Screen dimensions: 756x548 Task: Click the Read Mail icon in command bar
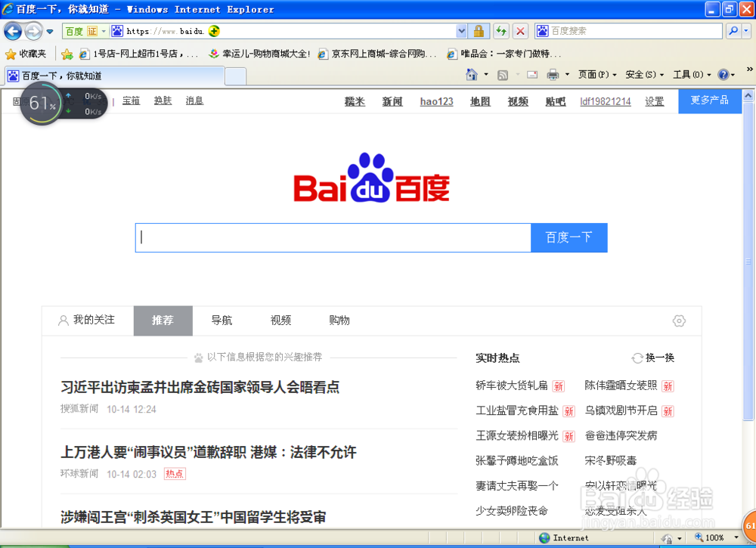(x=532, y=75)
